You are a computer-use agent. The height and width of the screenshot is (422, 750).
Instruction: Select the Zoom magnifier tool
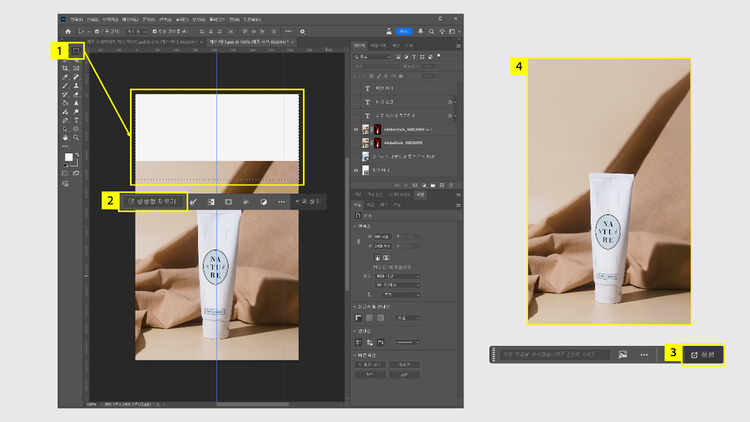click(76, 137)
